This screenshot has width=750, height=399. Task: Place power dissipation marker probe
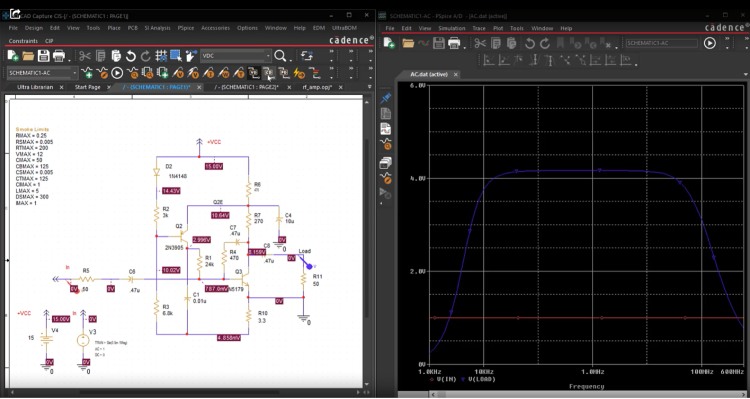[224, 73]
